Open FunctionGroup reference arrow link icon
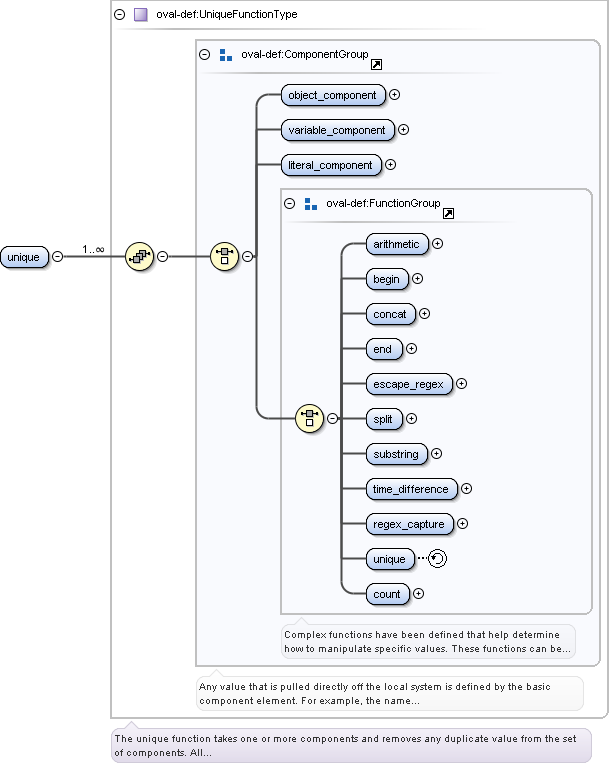The height and width of the screenshot is (766, 610). pos(448,213)
